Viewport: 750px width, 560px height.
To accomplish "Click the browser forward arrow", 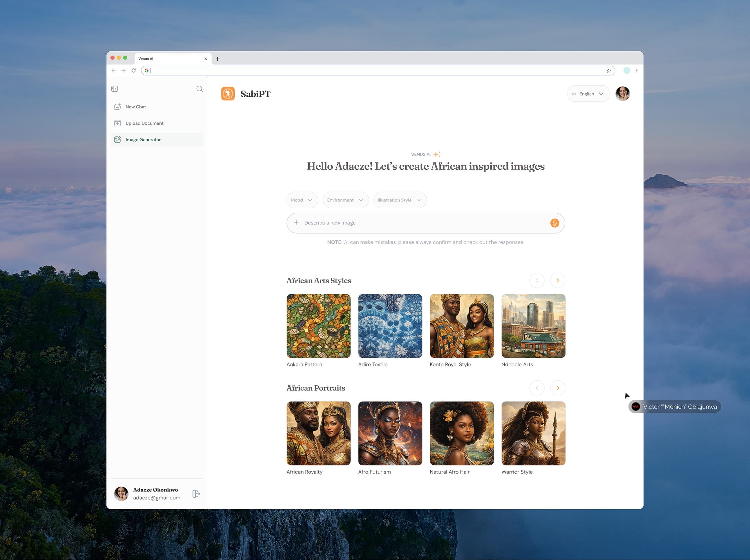I will click(x=123, y=70).
